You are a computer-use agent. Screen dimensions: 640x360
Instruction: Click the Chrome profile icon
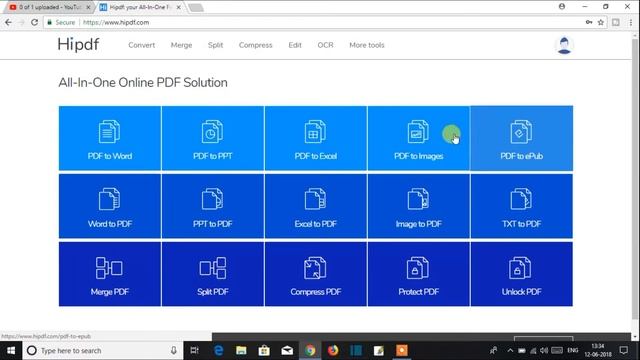pyautogui.click(x=562, y=7)
